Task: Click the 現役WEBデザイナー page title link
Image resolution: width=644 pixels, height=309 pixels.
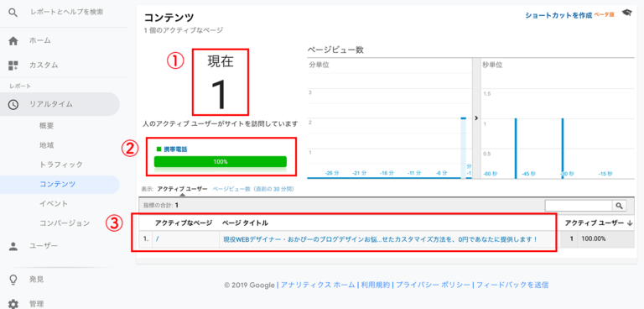Action: pos(381,239)
